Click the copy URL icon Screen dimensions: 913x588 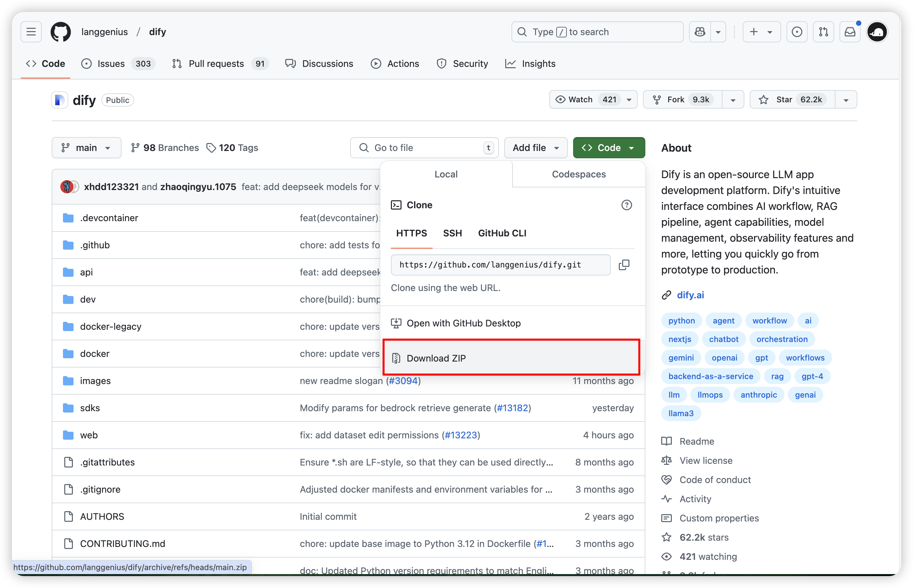[x=624, y=265]
